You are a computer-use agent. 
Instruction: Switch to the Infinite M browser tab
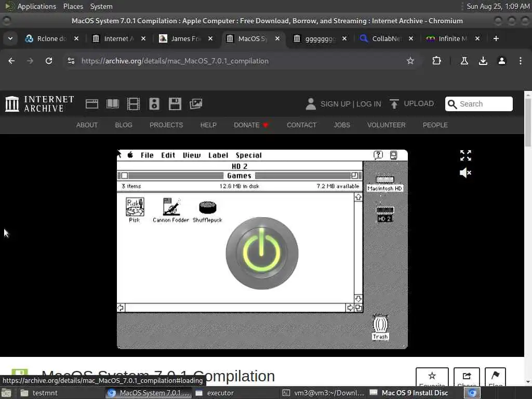pos(453,38)
